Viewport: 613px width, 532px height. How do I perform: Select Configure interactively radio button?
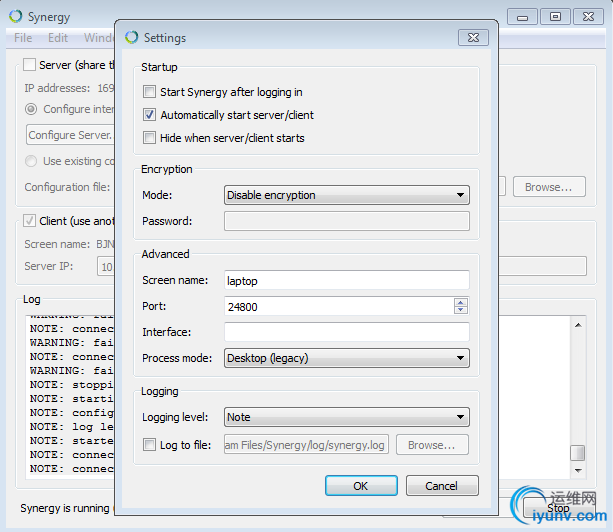[31, 109]
